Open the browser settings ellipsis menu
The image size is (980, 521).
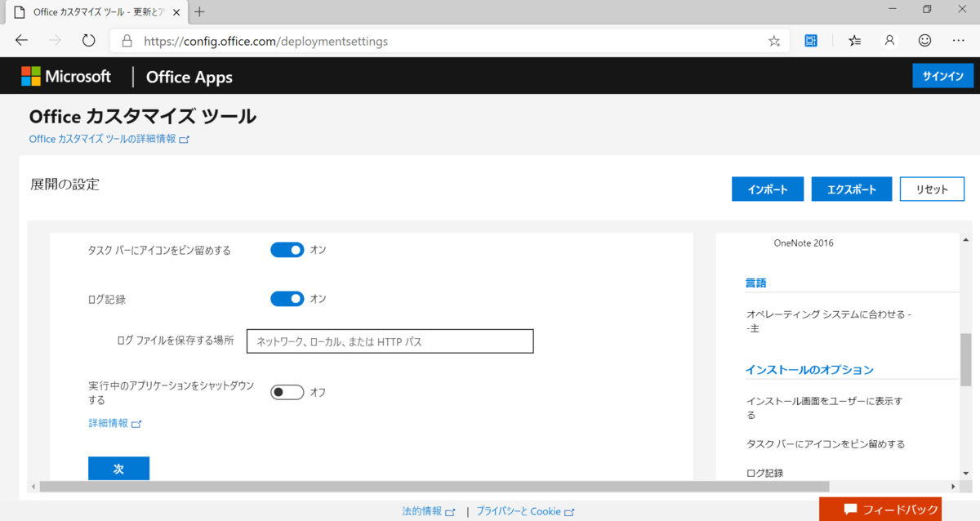point(959,40)
